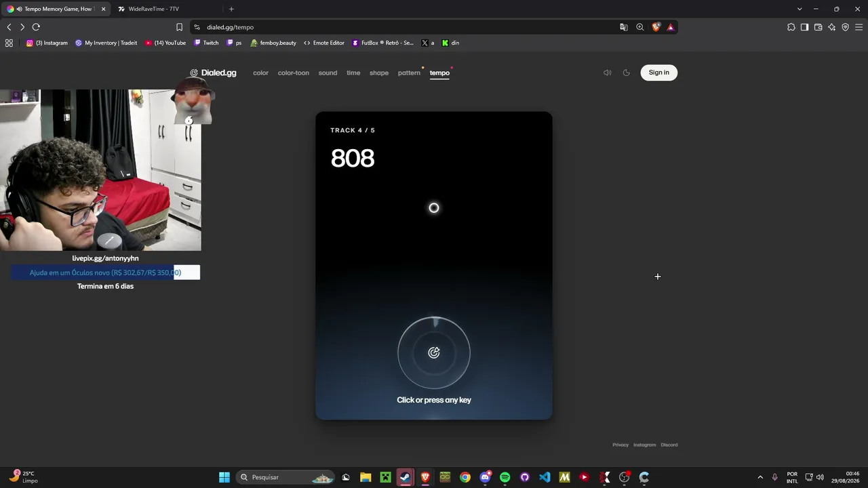Open the Instagram bookmark

47,43
